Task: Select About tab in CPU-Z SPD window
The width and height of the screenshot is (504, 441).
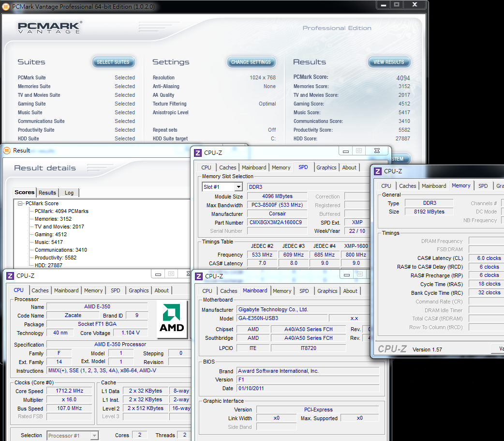Action: (349, 167)
